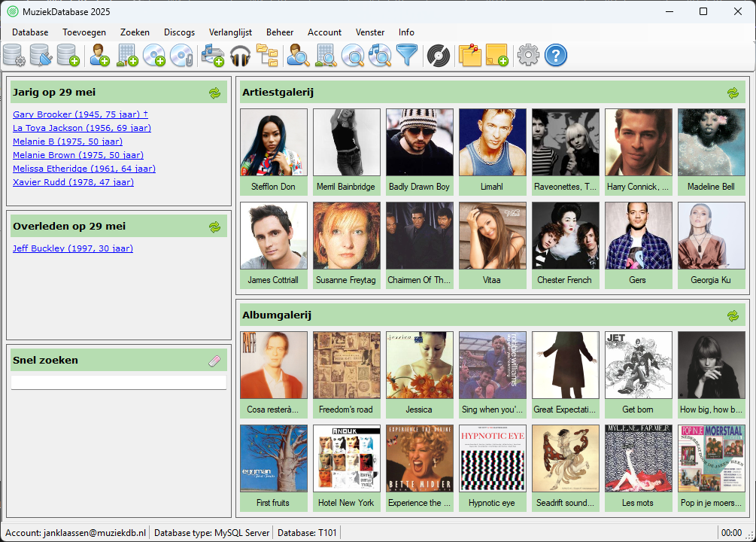Click the scanner with music note plus icon
756x542 pixels.
point(213,55)
